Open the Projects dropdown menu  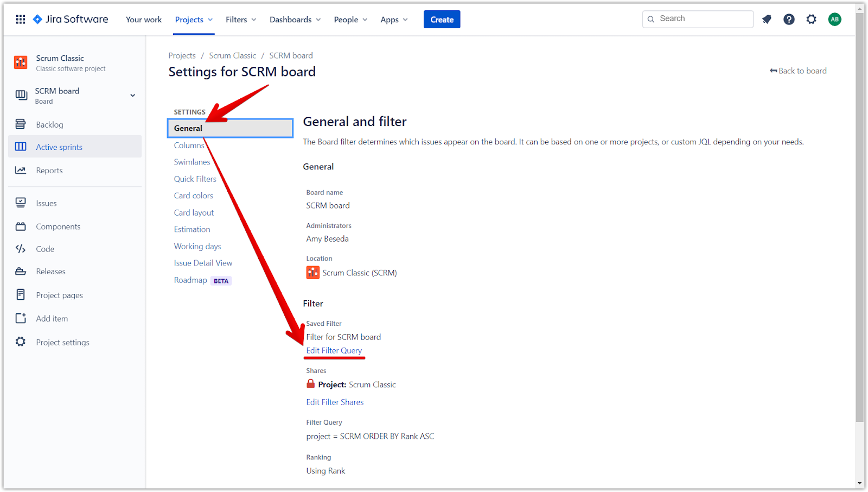click(194, 20)
